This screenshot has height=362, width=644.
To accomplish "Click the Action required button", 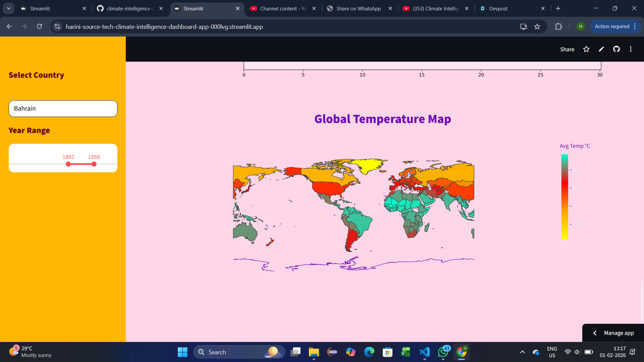I will coord(612,26).
